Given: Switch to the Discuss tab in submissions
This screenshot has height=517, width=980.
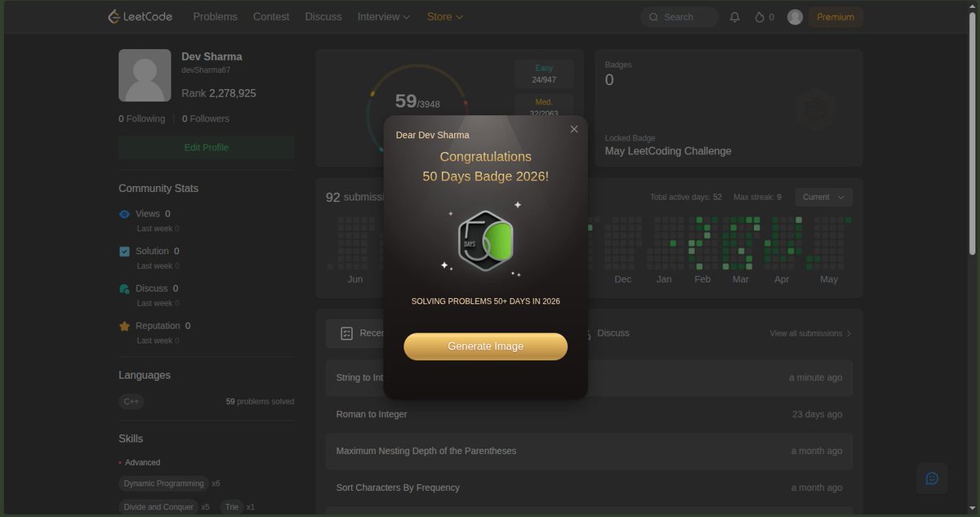Looking at the screenshot, I should pos(612,333).
